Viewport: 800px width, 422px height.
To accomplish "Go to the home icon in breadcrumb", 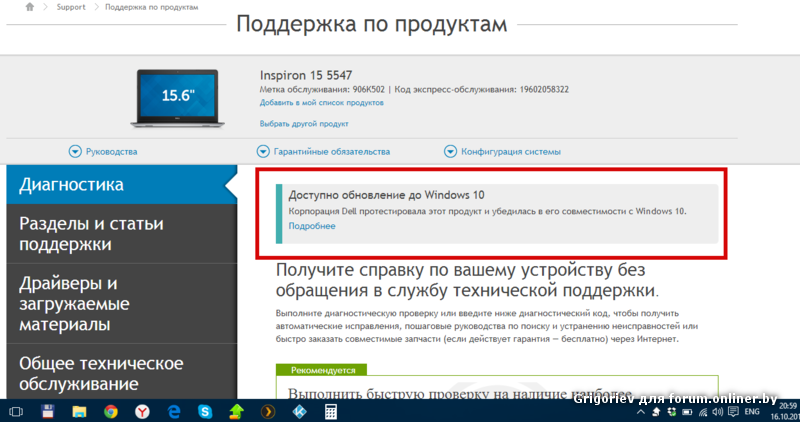I will (30, 7).
